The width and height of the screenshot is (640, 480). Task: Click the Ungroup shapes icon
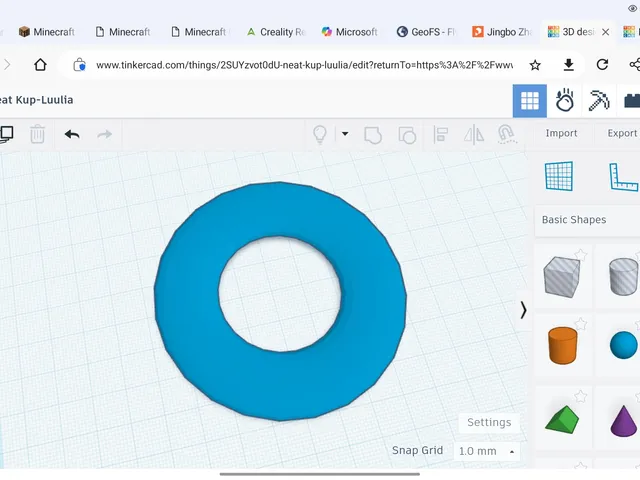pos(407,135)
